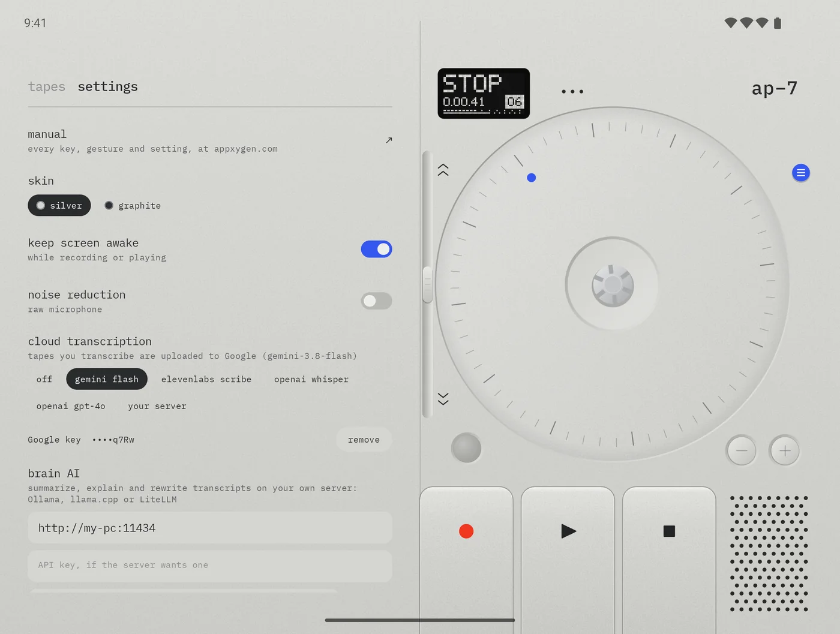Select the silver skin
This screenshot has width=840, height=634.
pyautogui.click(x=59, y=205)
